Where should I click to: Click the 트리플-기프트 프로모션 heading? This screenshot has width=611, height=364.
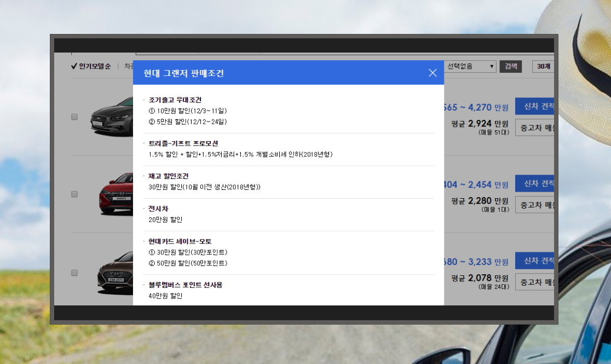pos(183,143)
